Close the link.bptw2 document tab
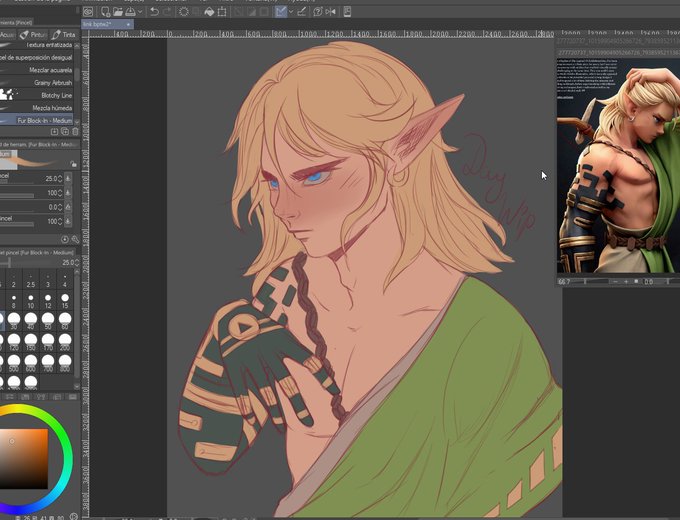The width and height of the screenshot is (680, 520). 128,24
